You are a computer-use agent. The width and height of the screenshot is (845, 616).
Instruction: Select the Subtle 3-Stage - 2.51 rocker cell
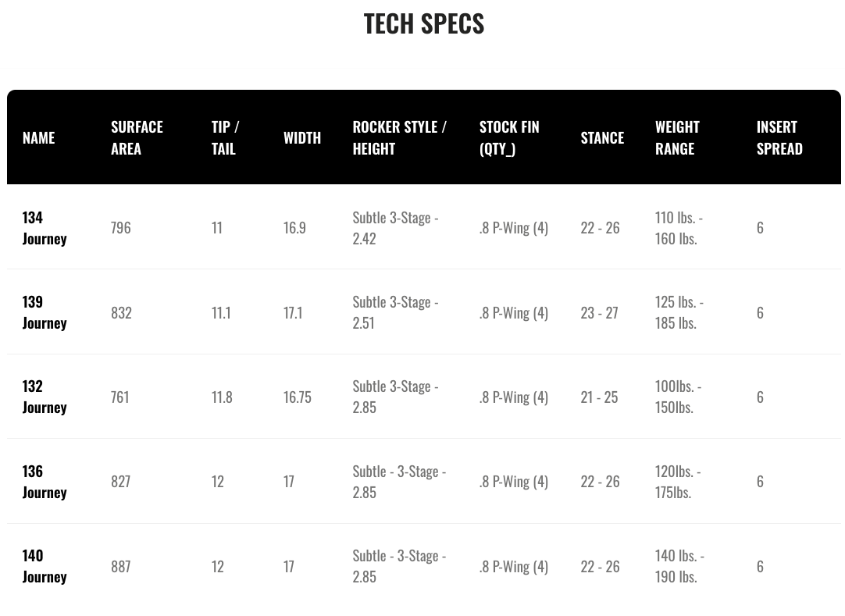[395, 312]
